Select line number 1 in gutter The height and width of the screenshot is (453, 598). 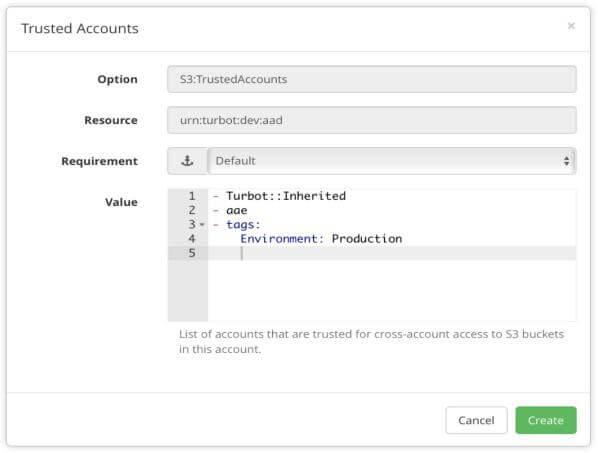192,196
